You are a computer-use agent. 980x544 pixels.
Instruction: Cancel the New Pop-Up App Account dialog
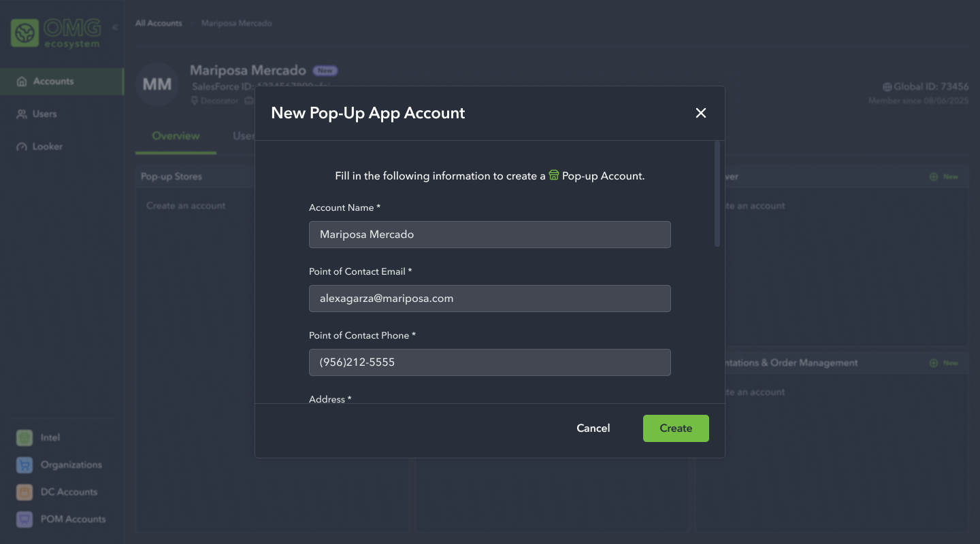(x=593, y=428)
